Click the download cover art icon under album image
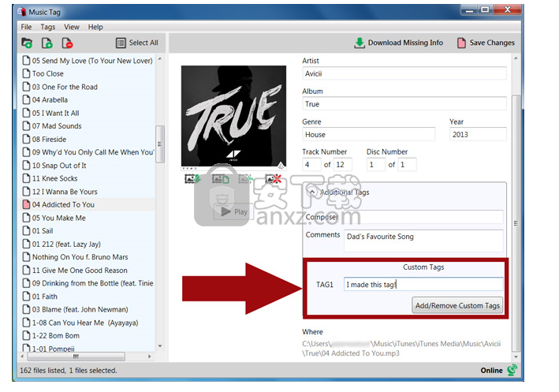The height and width of the screenshot is (392, 559). [x=192, y=178]
